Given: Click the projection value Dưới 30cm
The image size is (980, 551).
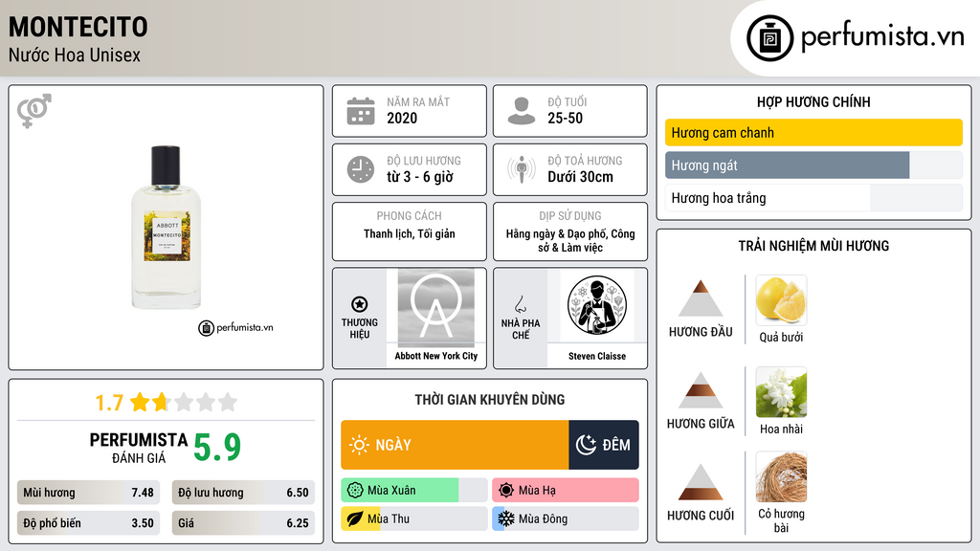Looking at the screenshot, I should [x=580, y=177].
